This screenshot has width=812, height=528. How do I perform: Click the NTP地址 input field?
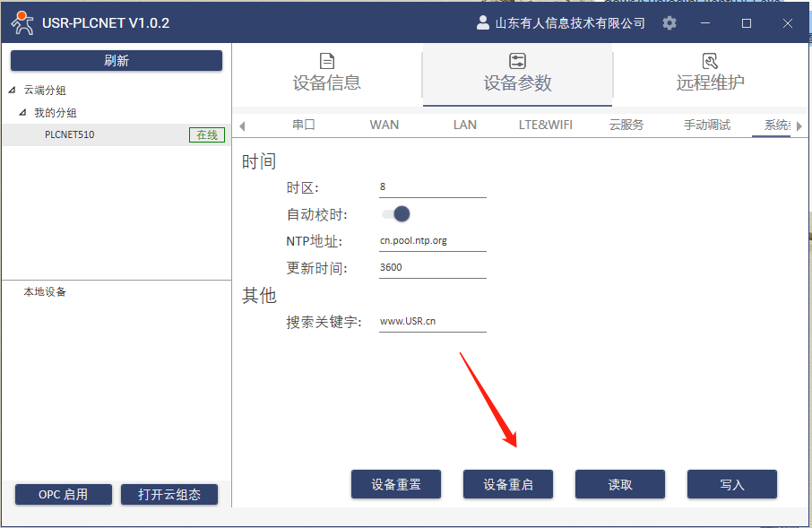(x=432, y=241)
